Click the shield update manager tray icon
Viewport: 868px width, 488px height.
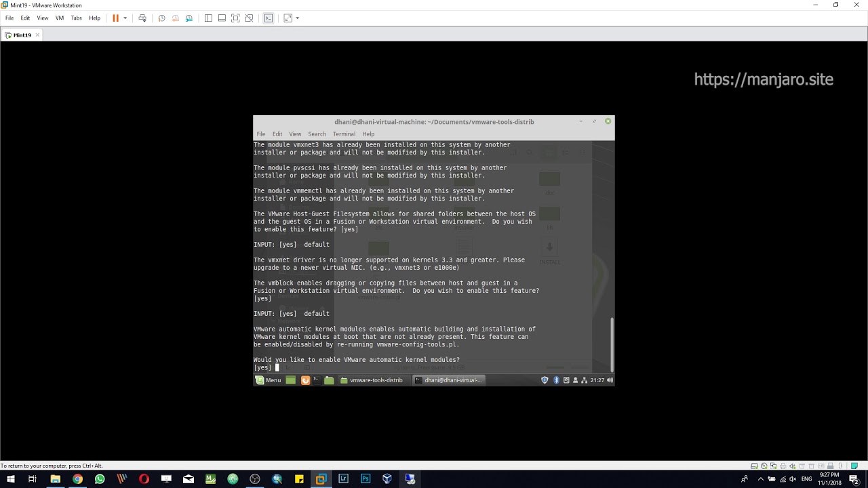[x=545, y=380]
